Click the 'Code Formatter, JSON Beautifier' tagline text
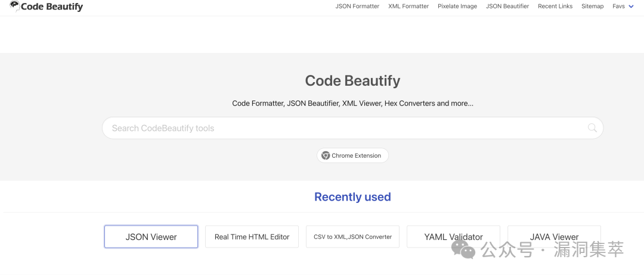The width and height of the screenshot is (644, 275). (x=352, y=104)
